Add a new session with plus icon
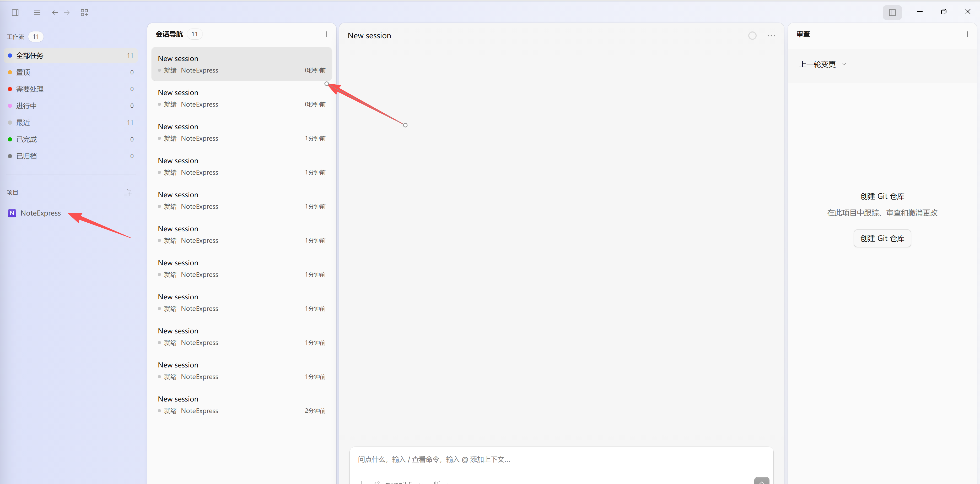The height and width of the screenshot is (484, 980). 326,34
